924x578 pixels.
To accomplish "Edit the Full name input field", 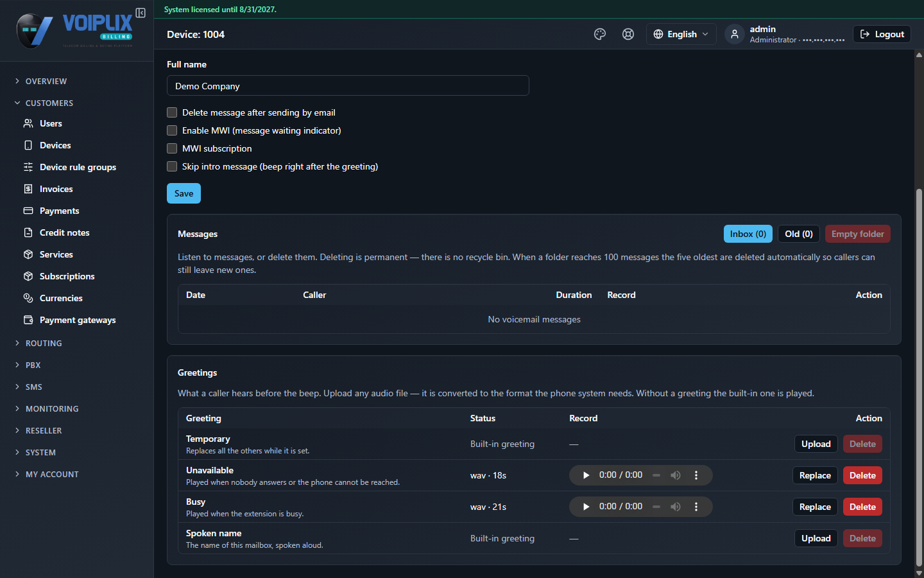I will (348, 85).
